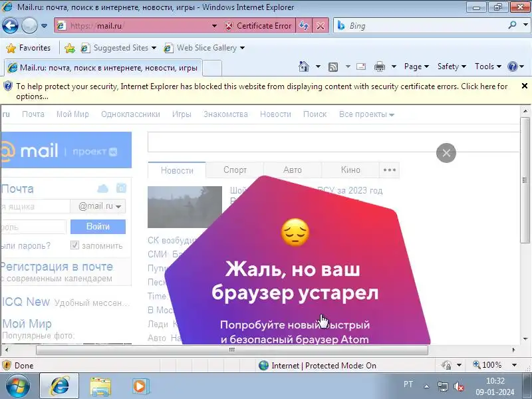The image size is (532, 399).
Task: Open the ICQ New link
Action: tap(26, 302)
